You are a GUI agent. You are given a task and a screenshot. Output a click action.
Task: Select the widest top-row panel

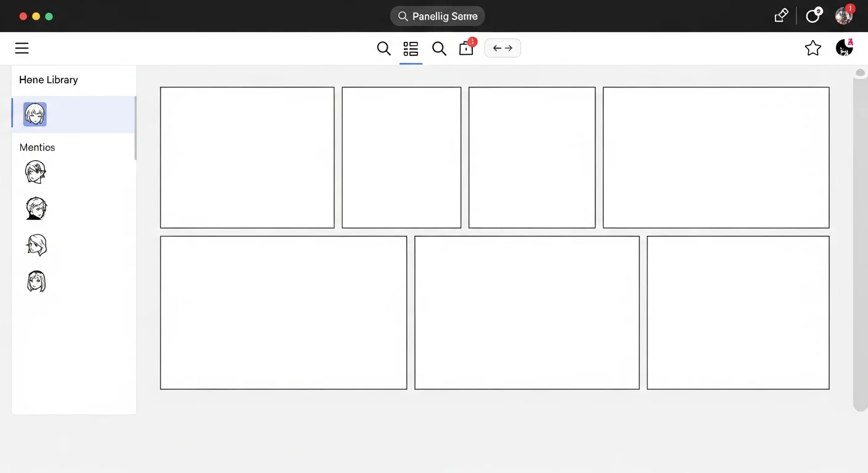click(716, 158)
